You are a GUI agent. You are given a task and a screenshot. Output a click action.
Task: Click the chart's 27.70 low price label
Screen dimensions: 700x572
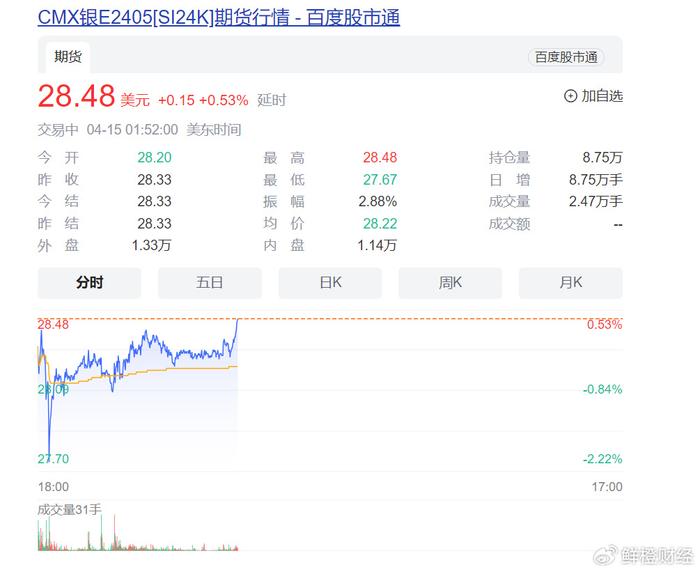[54, 459]
